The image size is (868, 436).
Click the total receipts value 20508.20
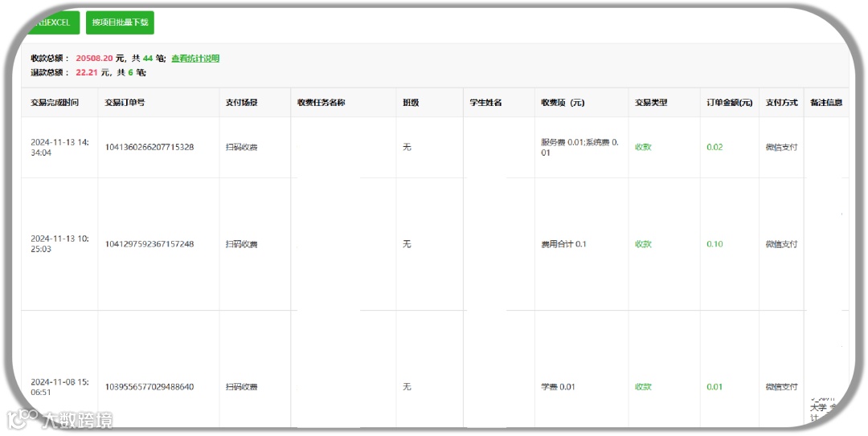94,58
